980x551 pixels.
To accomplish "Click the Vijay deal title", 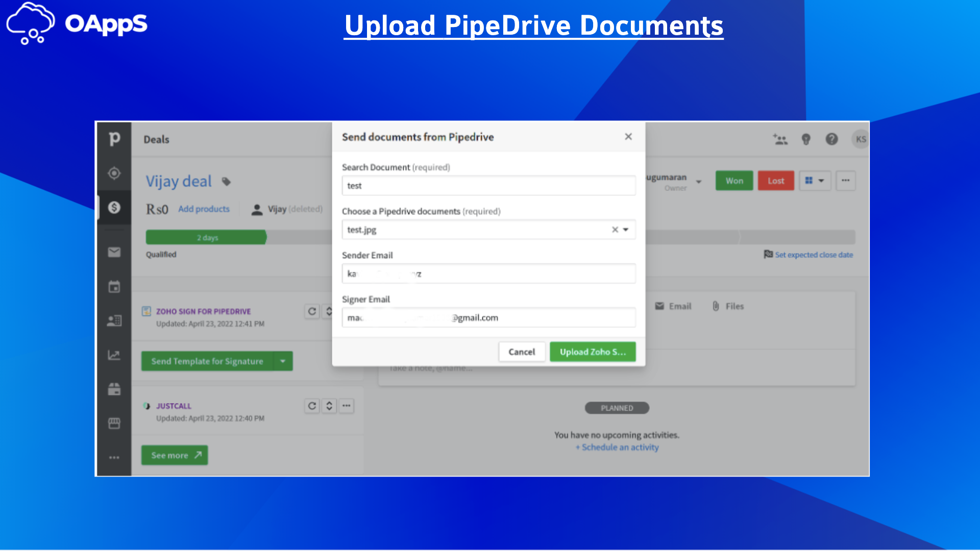I will coord(179,181).
